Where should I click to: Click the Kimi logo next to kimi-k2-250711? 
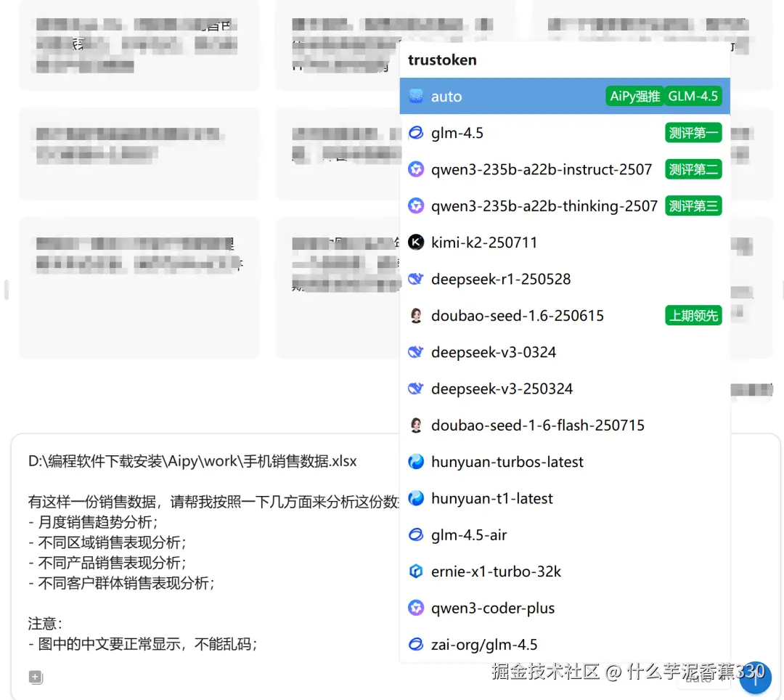(416, 242)
